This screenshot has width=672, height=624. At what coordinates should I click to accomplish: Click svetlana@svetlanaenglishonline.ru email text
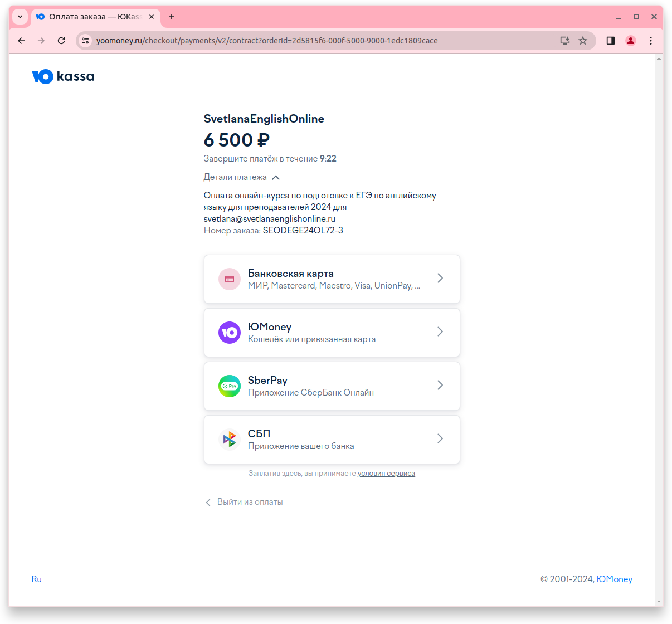(270, 219)
